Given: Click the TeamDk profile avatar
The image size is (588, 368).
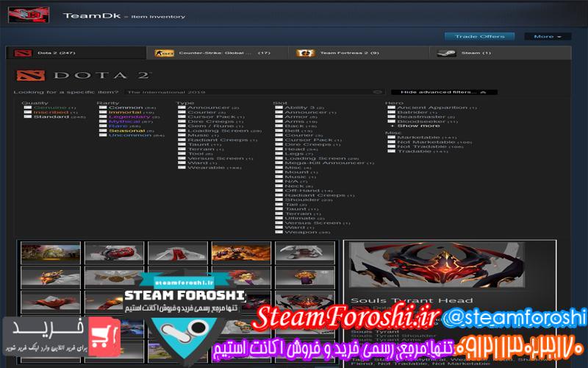Looking at the screenshot, I should (28, 15).
